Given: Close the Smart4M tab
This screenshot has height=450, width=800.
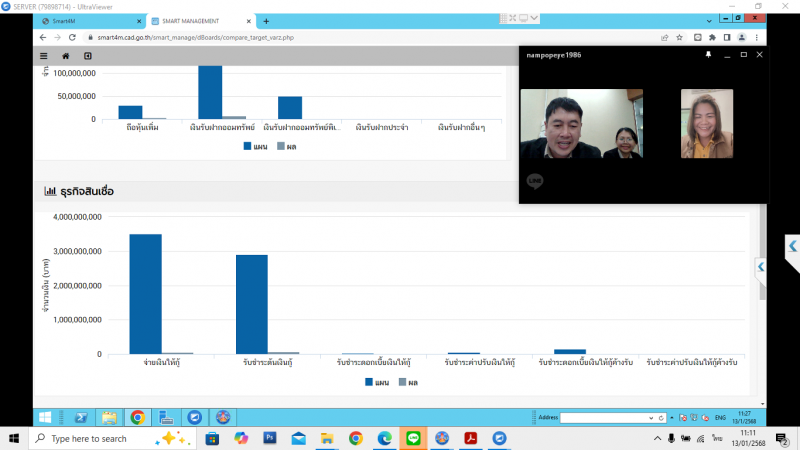Looking at the screenshot, I should point(139,21).
